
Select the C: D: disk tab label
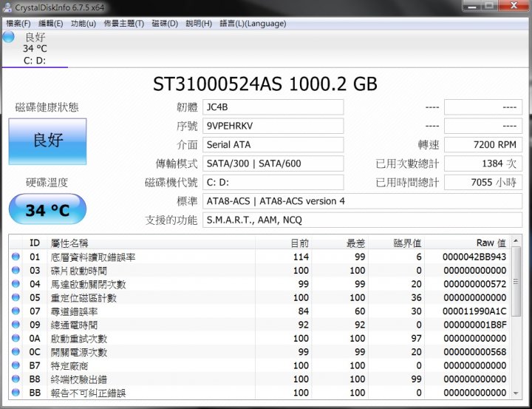(x=35, y=61)
